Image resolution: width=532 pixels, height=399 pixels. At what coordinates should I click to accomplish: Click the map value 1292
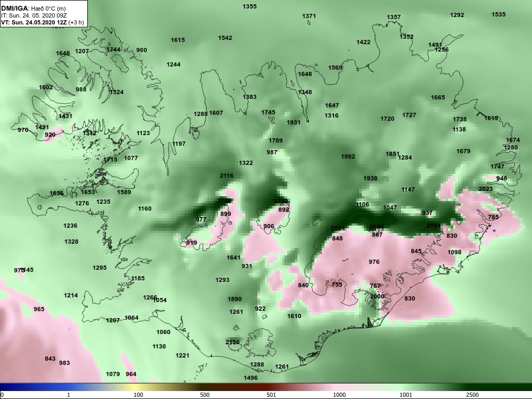(457, 15)
